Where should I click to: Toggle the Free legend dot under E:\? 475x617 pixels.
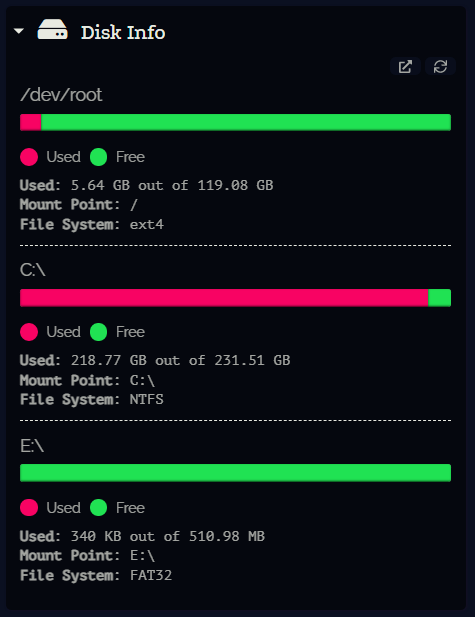click(x=98, y=508)
